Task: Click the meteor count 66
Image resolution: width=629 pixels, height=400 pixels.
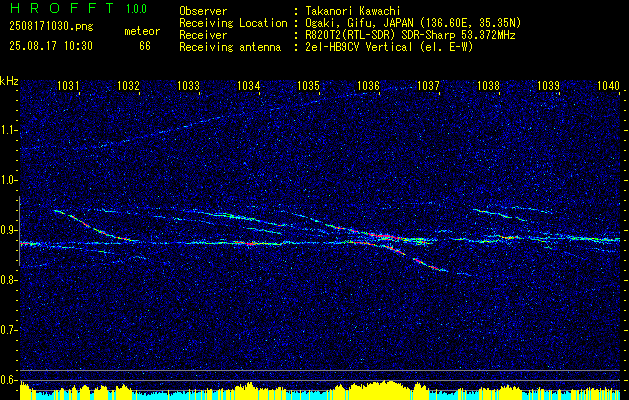Action: coord(145,46)
